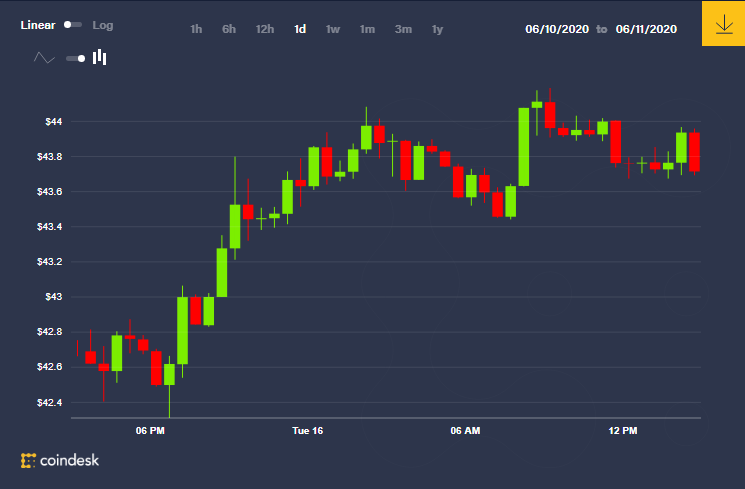Click the end date 06/11/2020

pos(646,29)
